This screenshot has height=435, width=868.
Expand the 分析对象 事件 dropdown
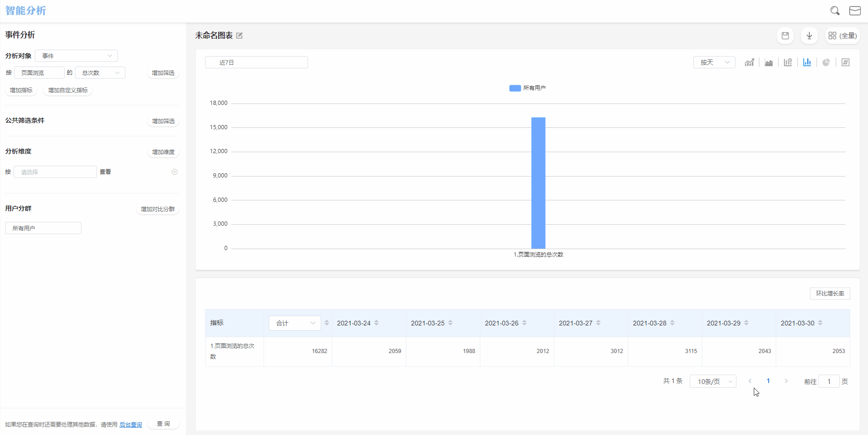point(76,56)
